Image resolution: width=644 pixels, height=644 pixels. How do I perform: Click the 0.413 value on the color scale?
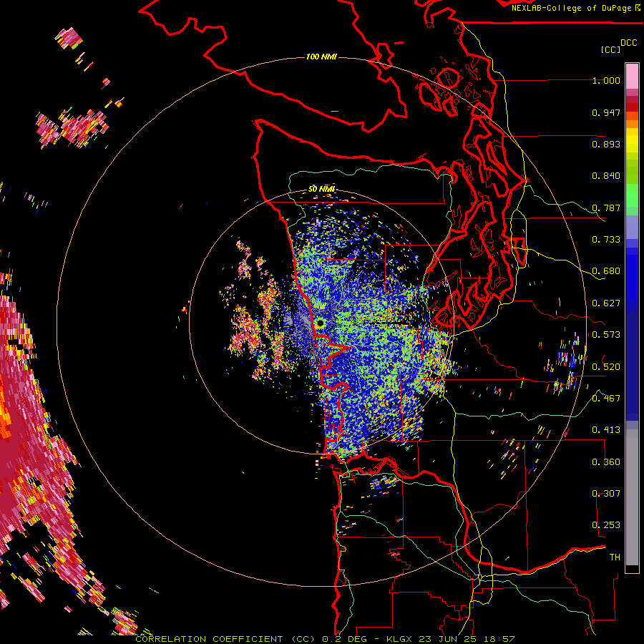606,430
